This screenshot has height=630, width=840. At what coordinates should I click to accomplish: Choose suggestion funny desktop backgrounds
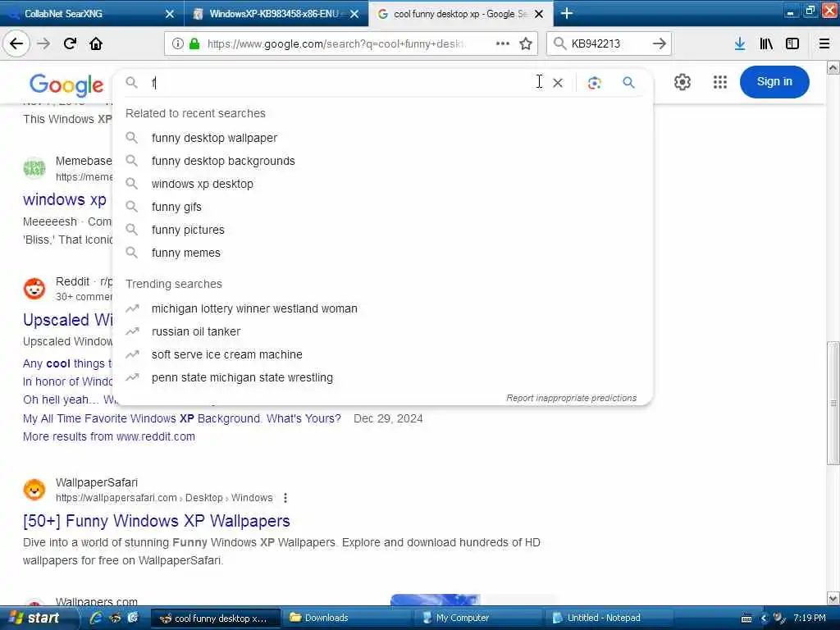pyautogui.click(x=223, y=161)
